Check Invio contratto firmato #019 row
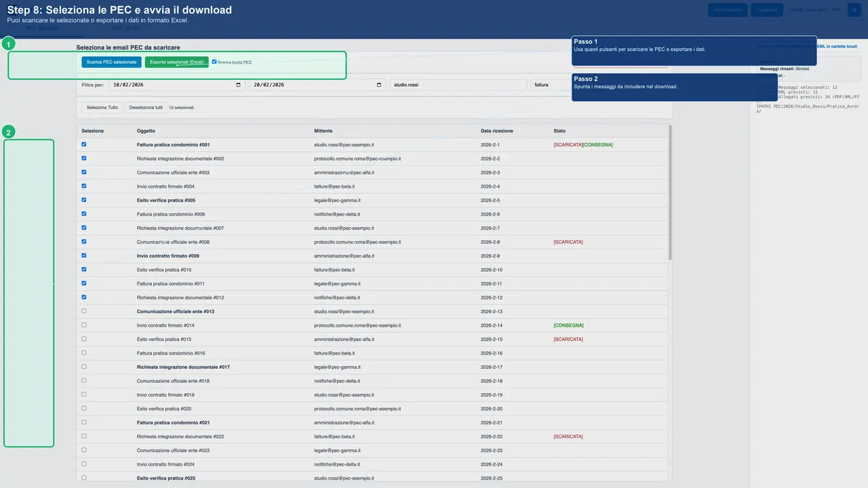Image resolution: width=868 pixels, height=488 pixels. [x=83, y=394]
